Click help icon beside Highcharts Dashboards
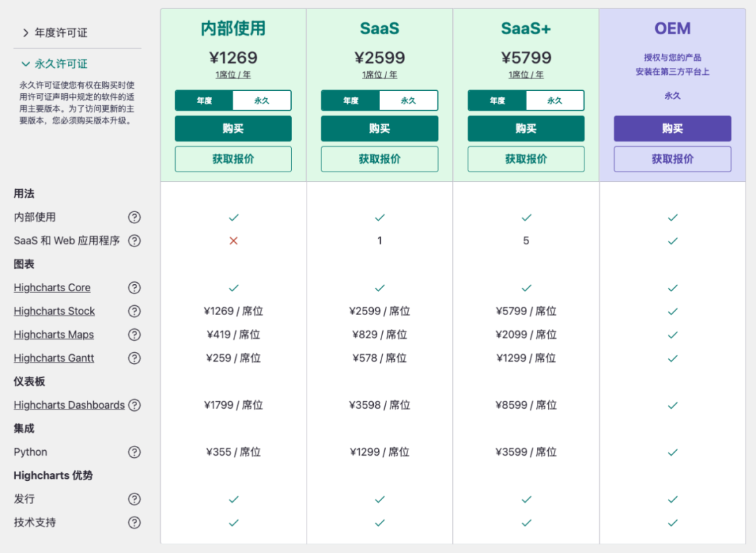Viewport: 756px width, 553px height. coord(134,405)
